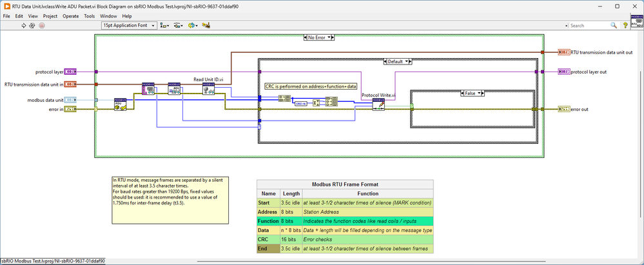Open the Align Objects dropdown
Screen dimensions: 644x265
click(x=164, y=26)
